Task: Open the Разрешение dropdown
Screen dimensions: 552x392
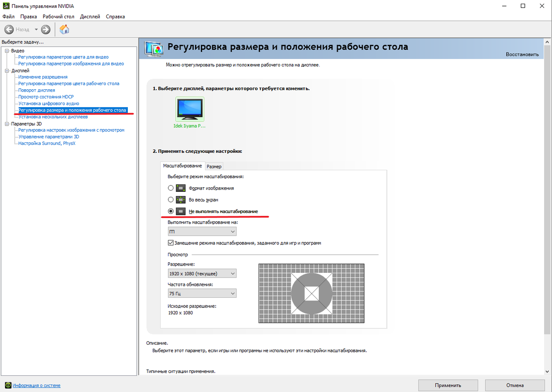Action: (x=202, y=273)
